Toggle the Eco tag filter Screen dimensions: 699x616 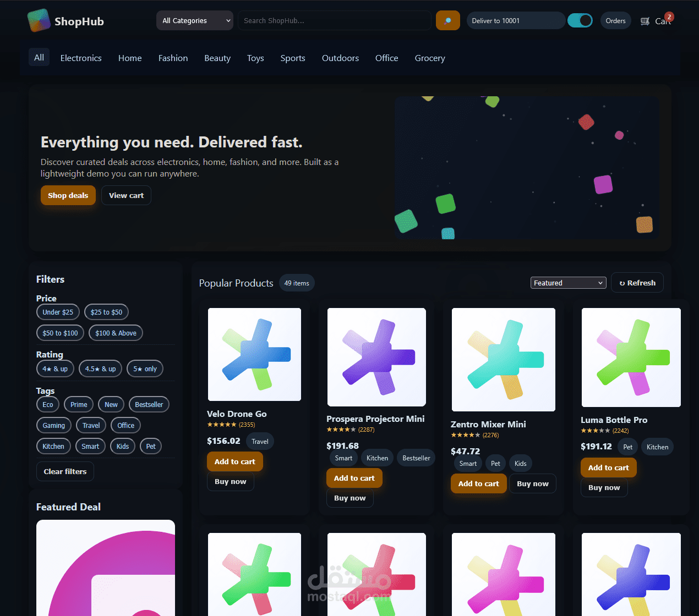coord(48,404)
